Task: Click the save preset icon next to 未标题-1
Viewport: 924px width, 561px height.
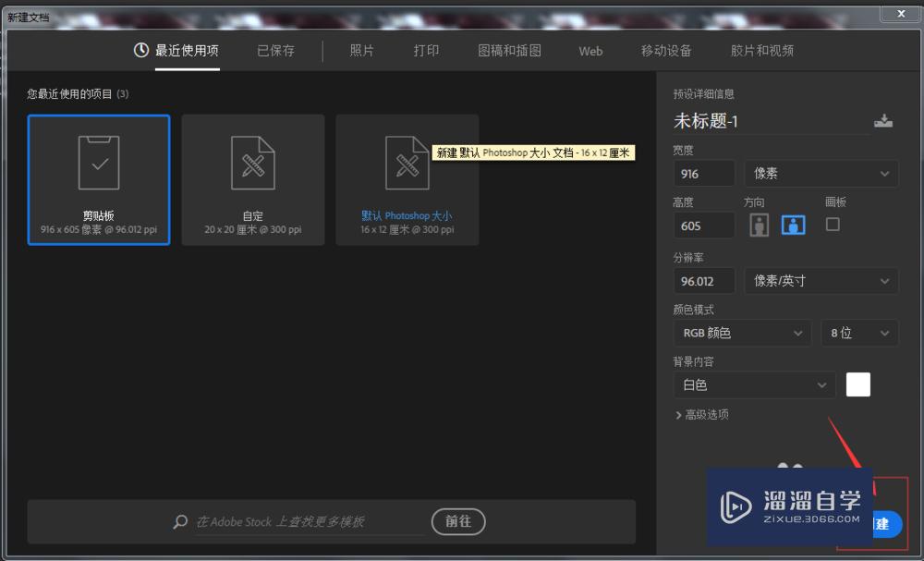Action: pyautogui.click(x=883, y=120)
